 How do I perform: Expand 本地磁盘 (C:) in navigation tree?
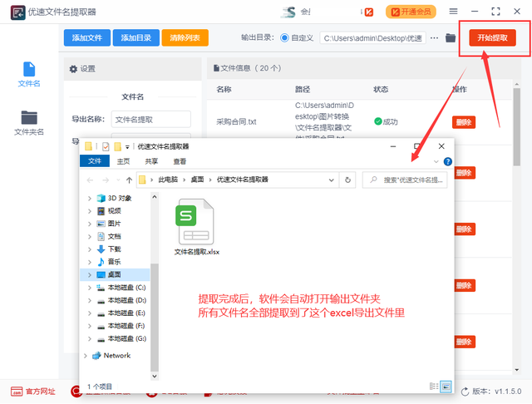(x=90, y=287)
